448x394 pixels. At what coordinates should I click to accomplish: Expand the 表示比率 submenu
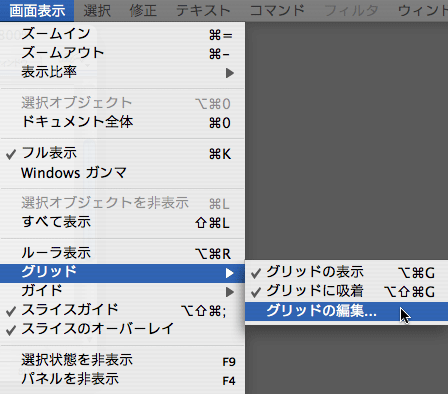coord(122,72)
